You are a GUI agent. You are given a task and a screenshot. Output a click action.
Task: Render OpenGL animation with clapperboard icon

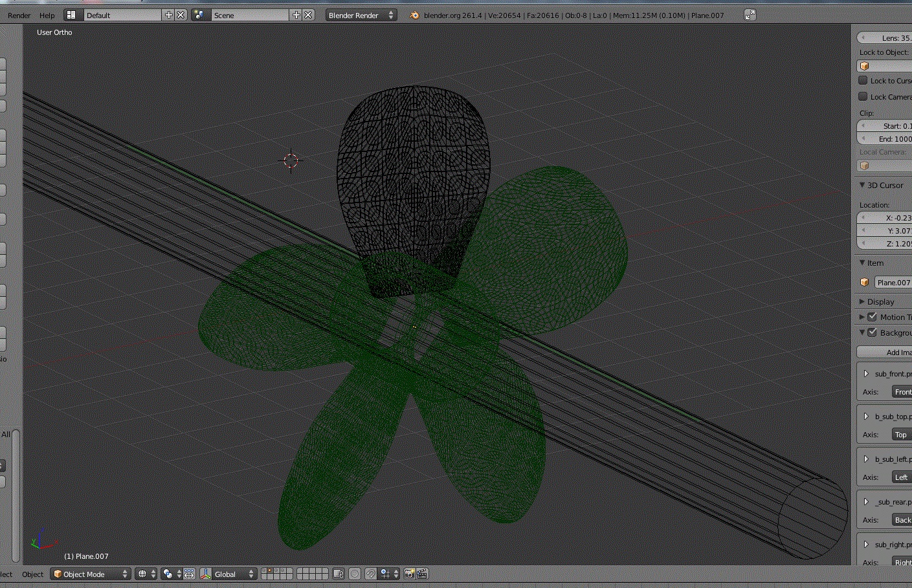click(422, 574)
